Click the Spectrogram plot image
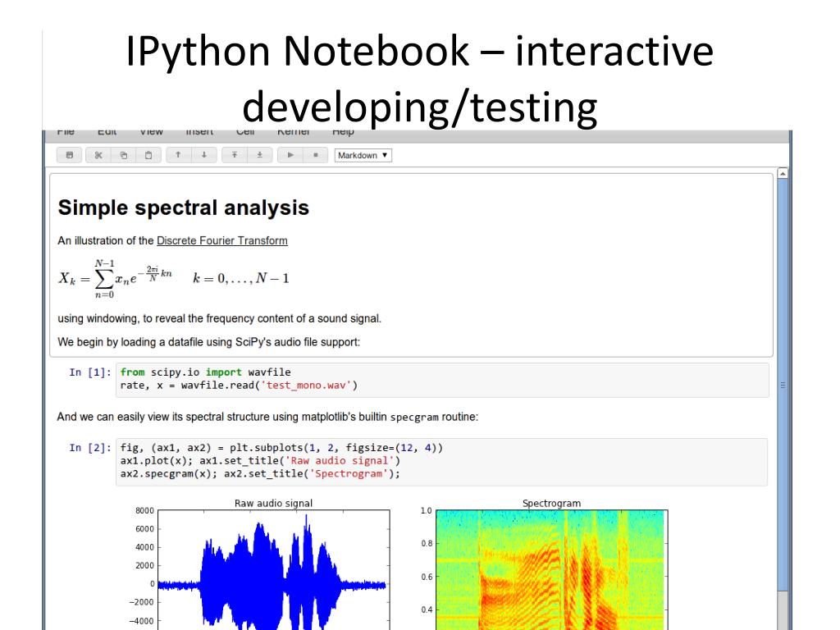The width and height of the screenshot is (840, 630). click(x=552, y=569)
